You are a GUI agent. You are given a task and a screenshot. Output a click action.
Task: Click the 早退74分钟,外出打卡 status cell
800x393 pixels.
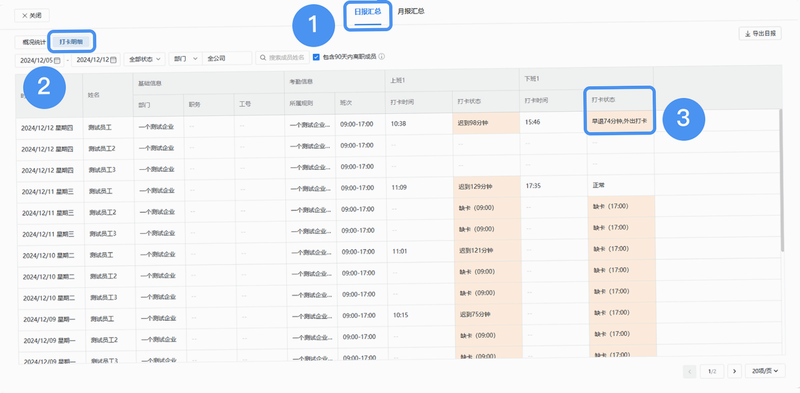tap(619, 121)
